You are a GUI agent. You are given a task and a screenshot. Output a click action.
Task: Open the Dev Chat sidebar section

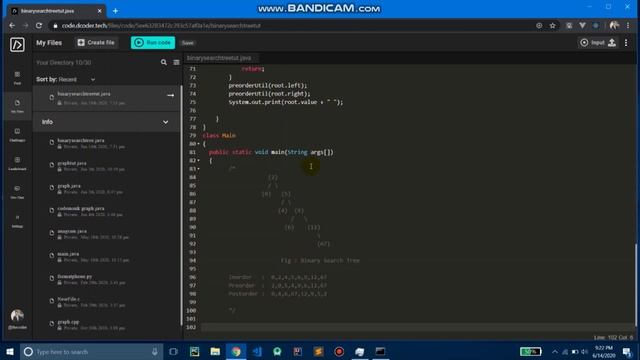17,192
